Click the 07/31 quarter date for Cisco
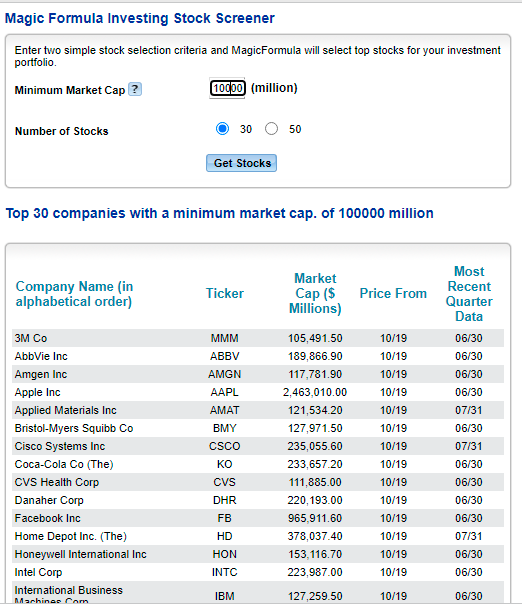 pos(469,446)
